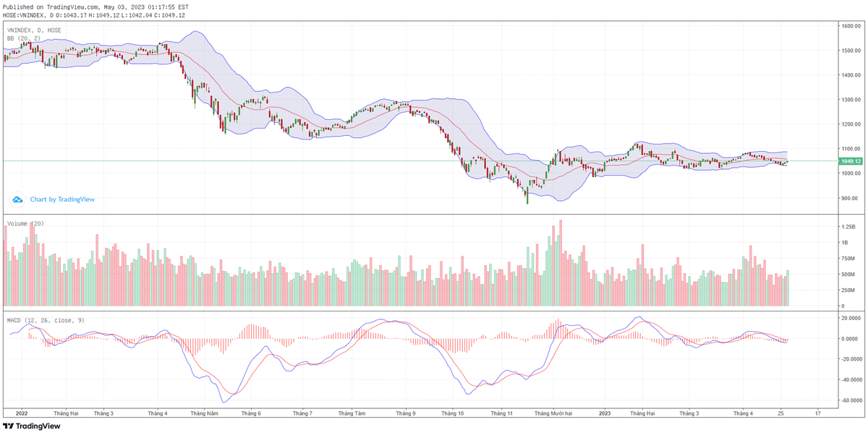
Task: Select the Tháng Tám time axis marker
Action: pyautogui.click(x=351, y=413)
